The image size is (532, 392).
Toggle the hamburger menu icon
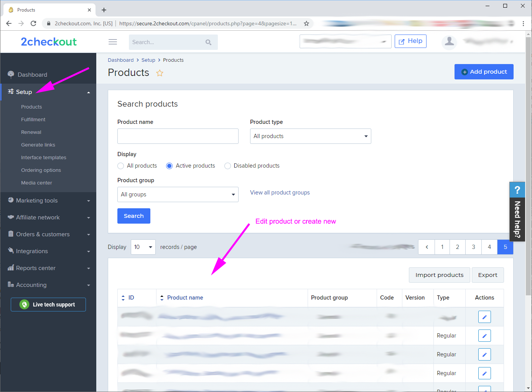113,42
